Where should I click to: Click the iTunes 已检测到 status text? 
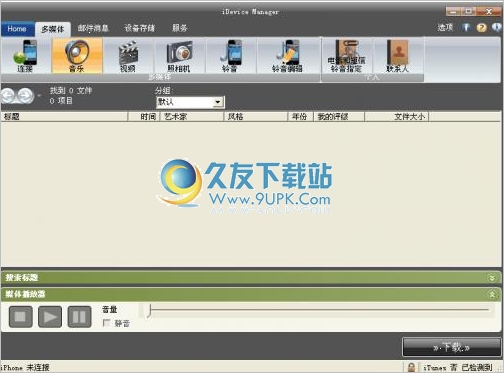coord(458,368)
